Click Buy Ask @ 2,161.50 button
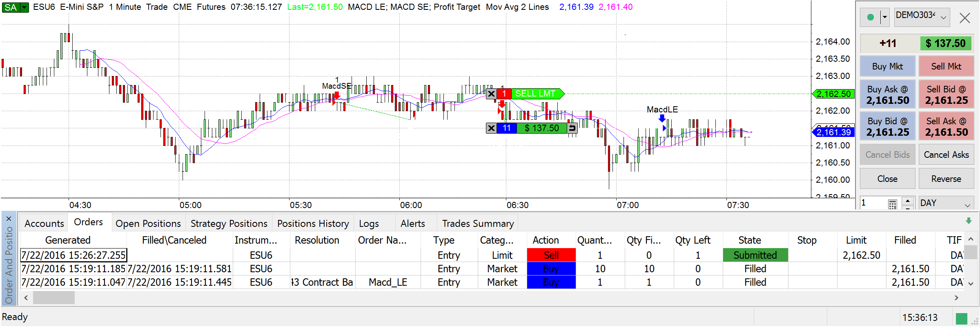980x327 pixels. coord(887,94)
